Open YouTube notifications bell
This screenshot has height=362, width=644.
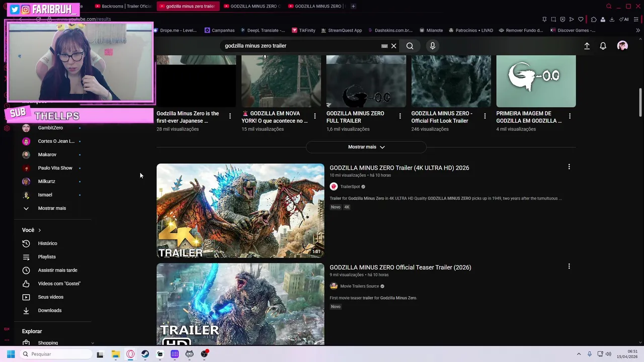tap(603, 46)
